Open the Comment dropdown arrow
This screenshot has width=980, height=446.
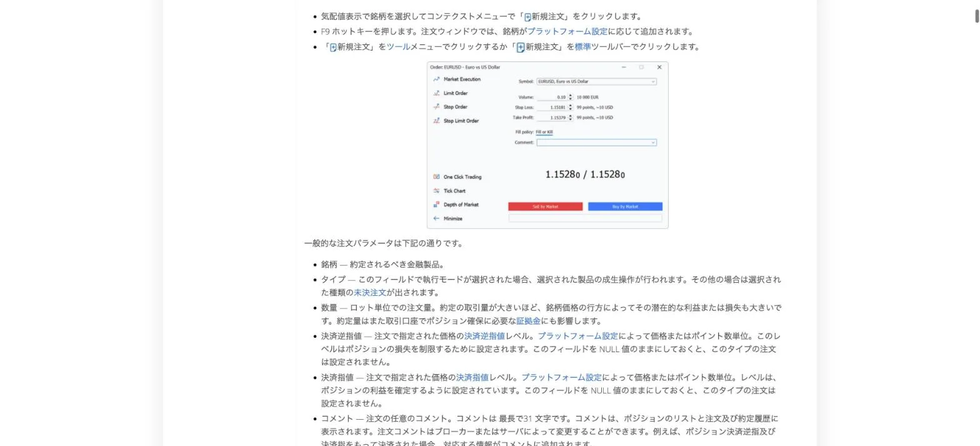(x=653, y=143)
